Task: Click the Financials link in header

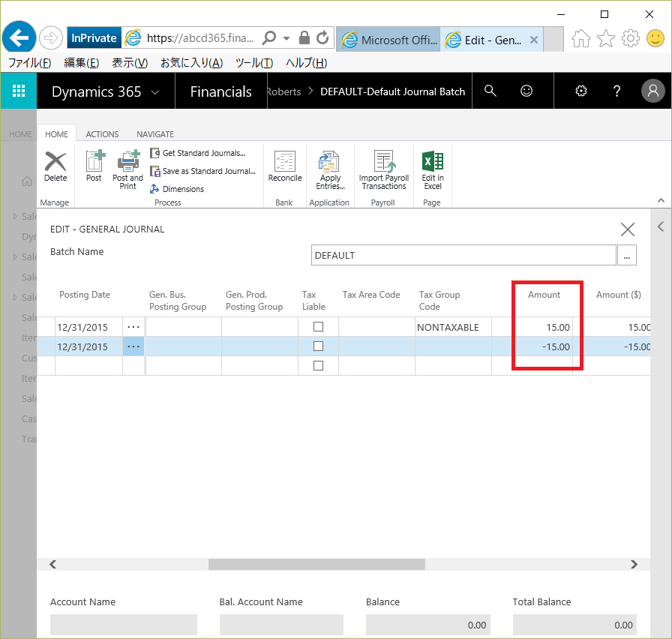Action: click(x=220, y=91)
